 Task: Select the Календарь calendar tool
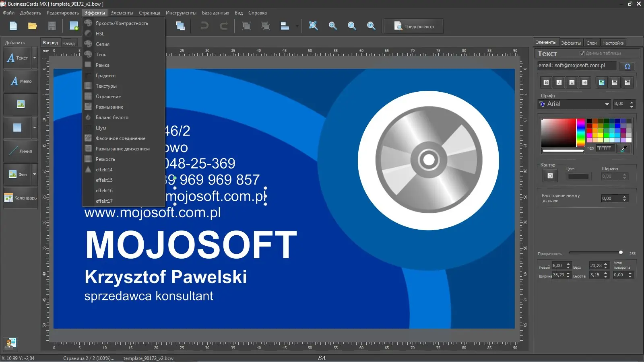[x=21, y=198]
